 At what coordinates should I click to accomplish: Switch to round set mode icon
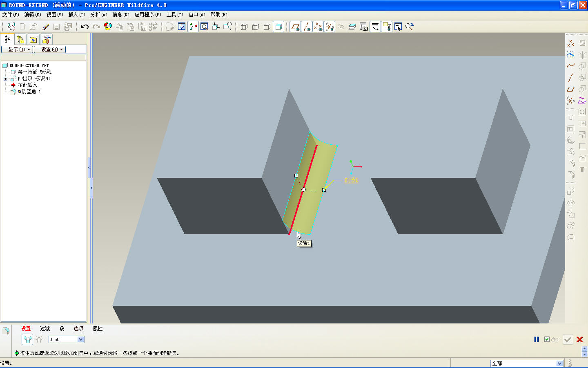pos(27,339)
